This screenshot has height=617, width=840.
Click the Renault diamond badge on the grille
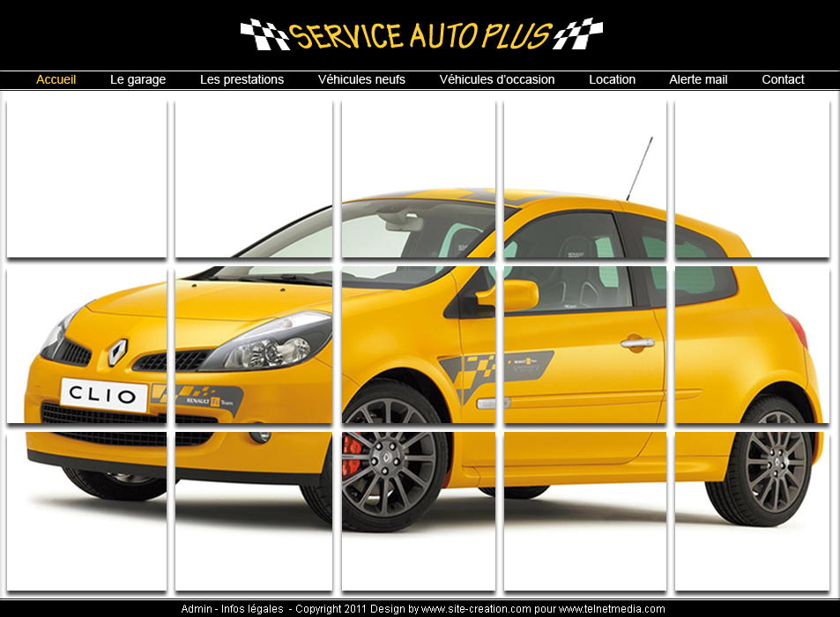coord(117,352)
